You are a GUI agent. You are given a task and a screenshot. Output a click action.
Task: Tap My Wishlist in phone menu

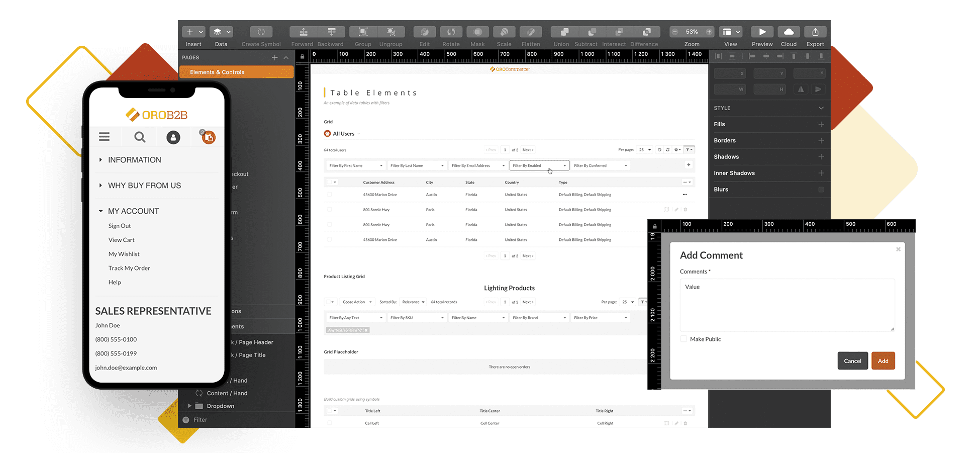124,254
